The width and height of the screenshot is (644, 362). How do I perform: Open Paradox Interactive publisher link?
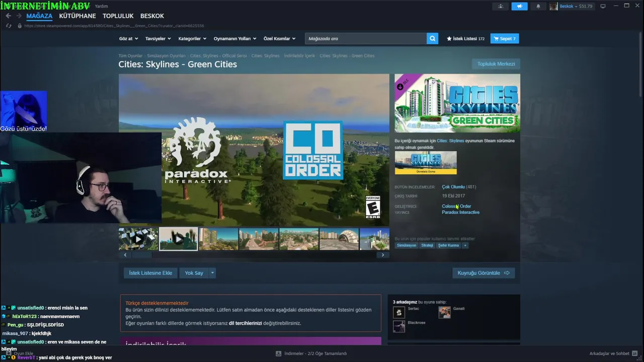coord(460,212)
